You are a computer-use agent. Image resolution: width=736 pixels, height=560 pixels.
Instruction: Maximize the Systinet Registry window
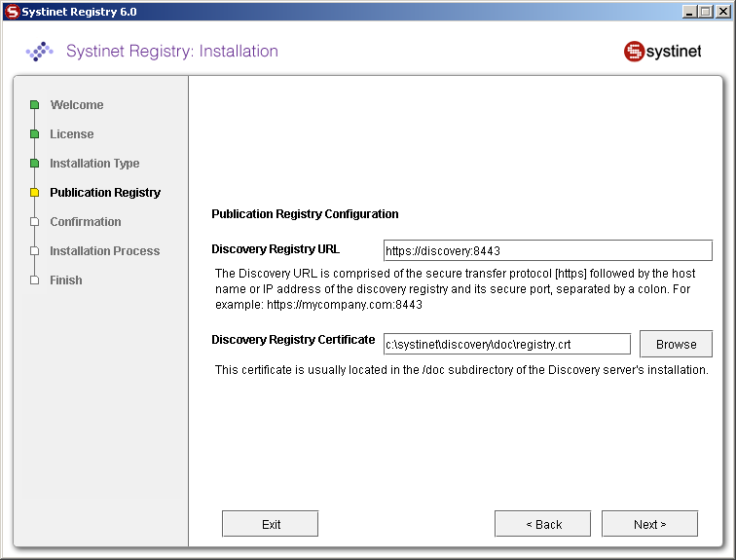coord(705,12)
